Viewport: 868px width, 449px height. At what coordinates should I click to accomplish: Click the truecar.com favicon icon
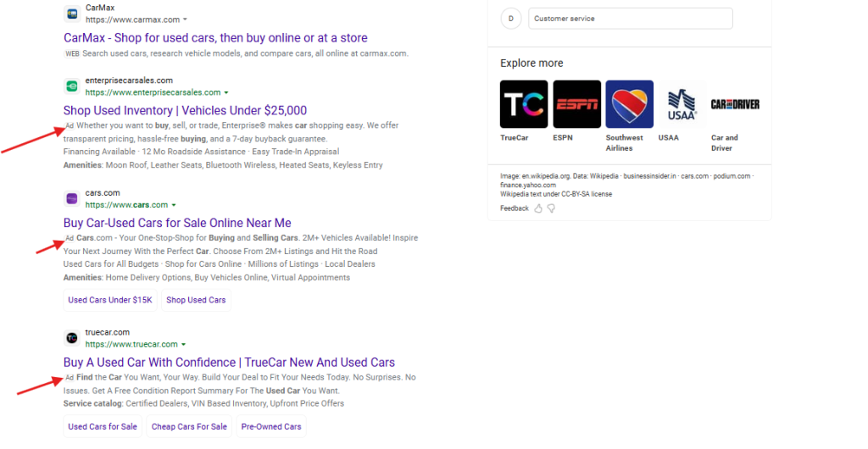click(x=72, y=338)
